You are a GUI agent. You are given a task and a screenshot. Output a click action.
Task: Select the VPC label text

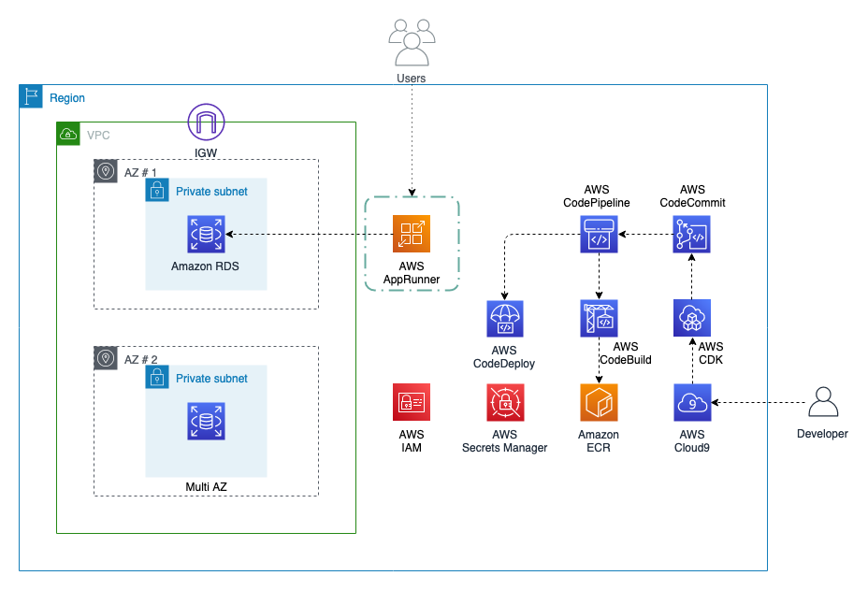[98, 135]
